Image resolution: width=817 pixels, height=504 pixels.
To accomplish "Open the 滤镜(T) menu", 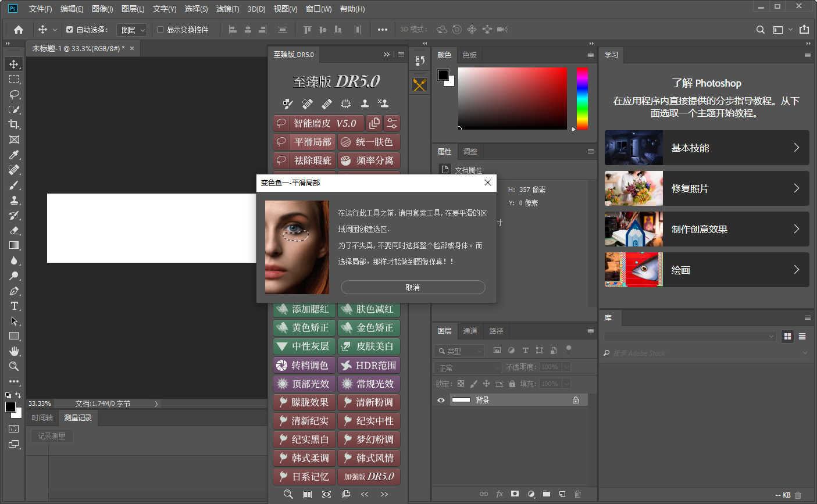I will point(227,9).
